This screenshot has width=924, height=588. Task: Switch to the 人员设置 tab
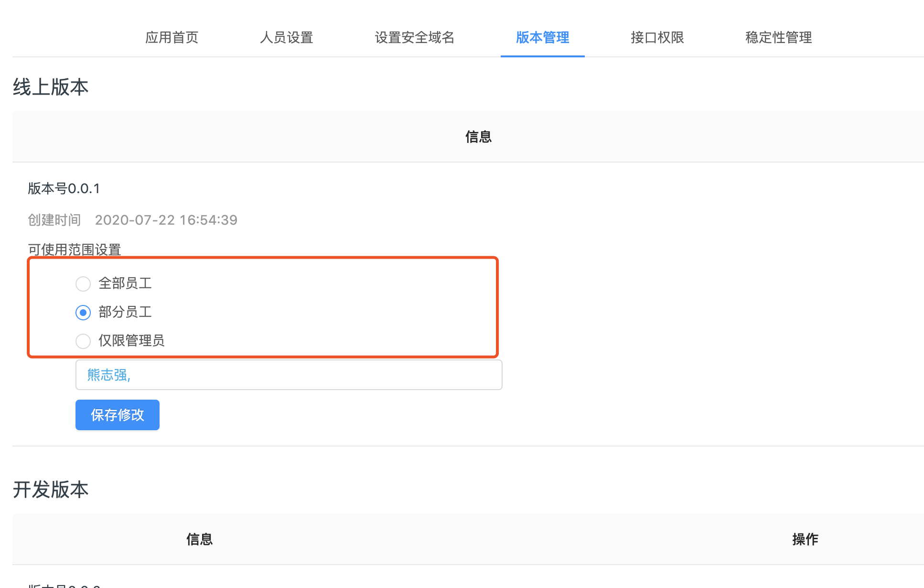click(286, 37)
